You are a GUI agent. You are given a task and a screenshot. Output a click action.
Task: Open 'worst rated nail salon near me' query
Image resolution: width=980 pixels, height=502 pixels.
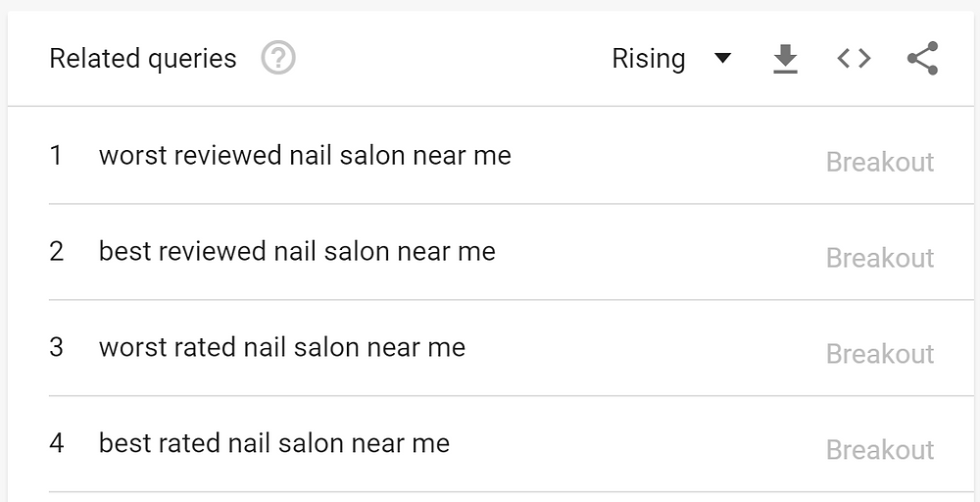282,347
